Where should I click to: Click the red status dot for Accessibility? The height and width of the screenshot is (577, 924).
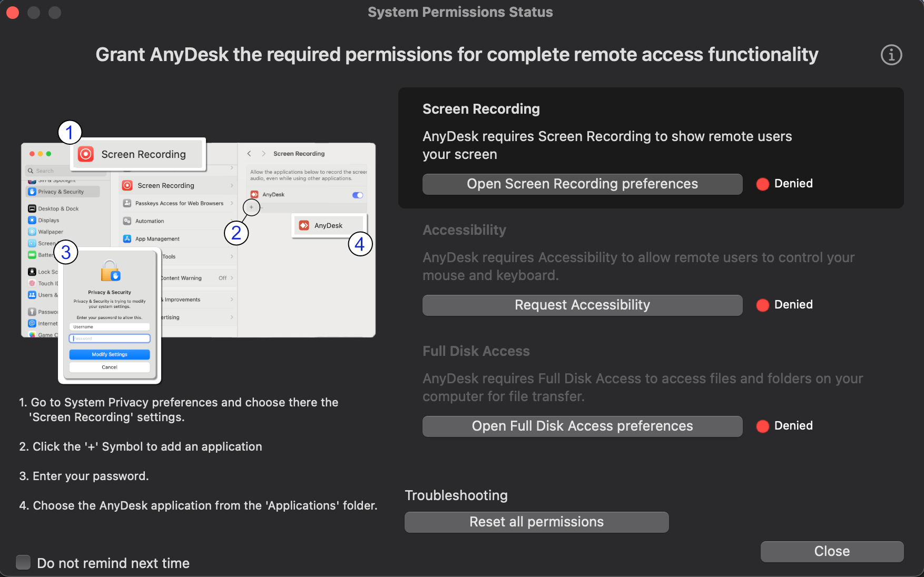coord(762,305)
